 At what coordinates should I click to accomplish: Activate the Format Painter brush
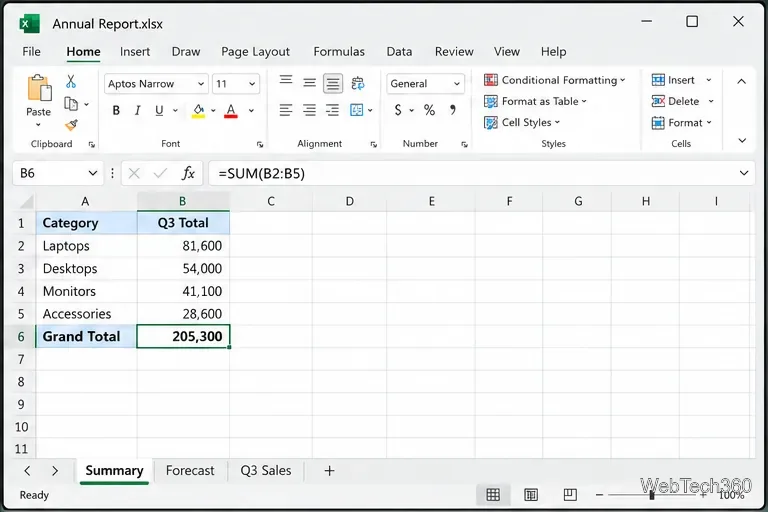[71, 125]
